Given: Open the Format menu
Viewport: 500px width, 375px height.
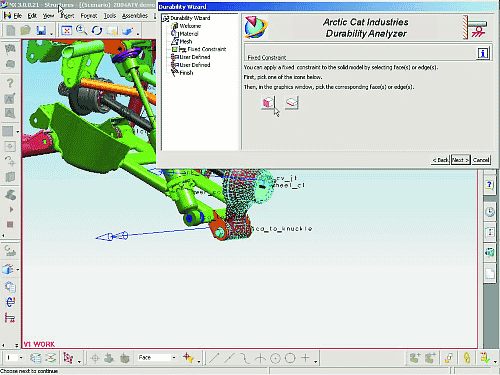Looking at the screenshot, I should [89, 16].
